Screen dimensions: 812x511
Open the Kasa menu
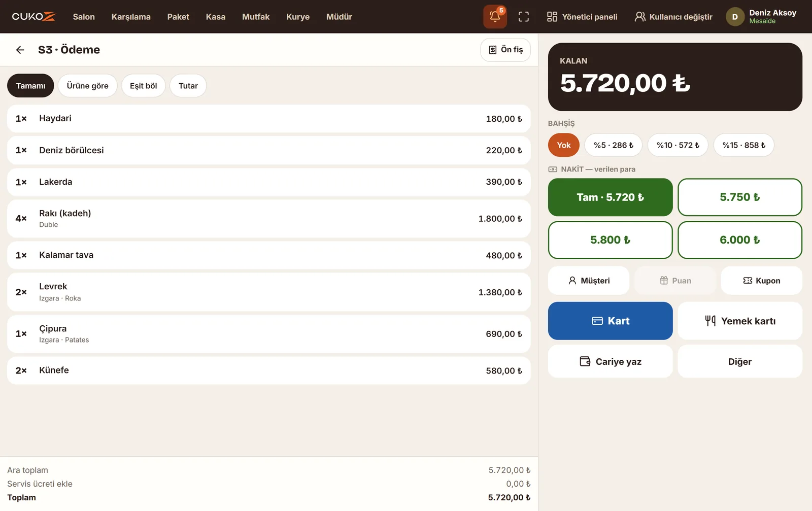tap(216, 17)
